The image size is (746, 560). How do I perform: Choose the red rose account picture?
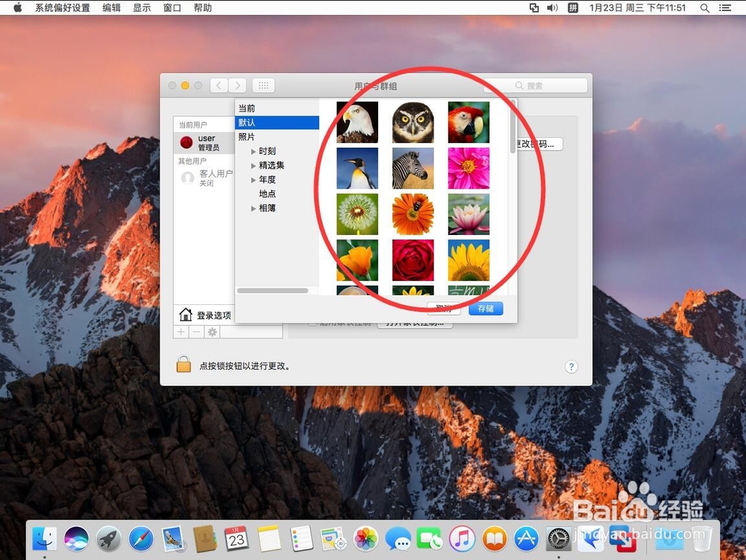413,260
